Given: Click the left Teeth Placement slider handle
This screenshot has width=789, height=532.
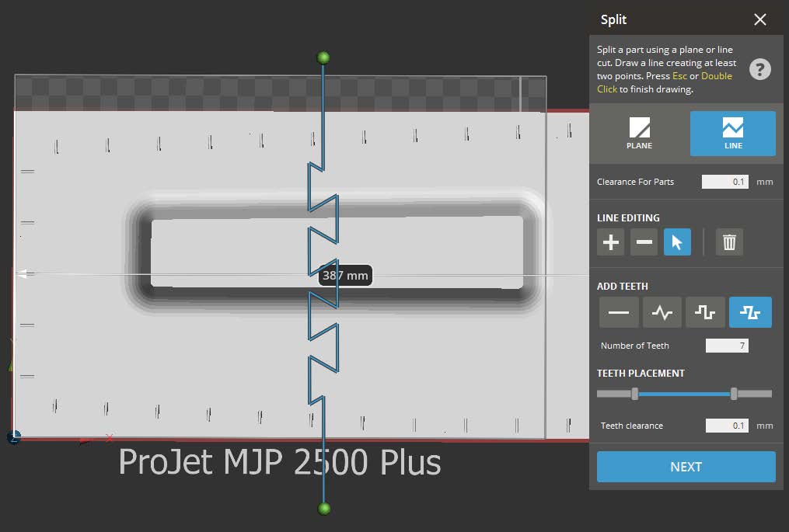Looking at the screenshot, I should click(636, 394).
